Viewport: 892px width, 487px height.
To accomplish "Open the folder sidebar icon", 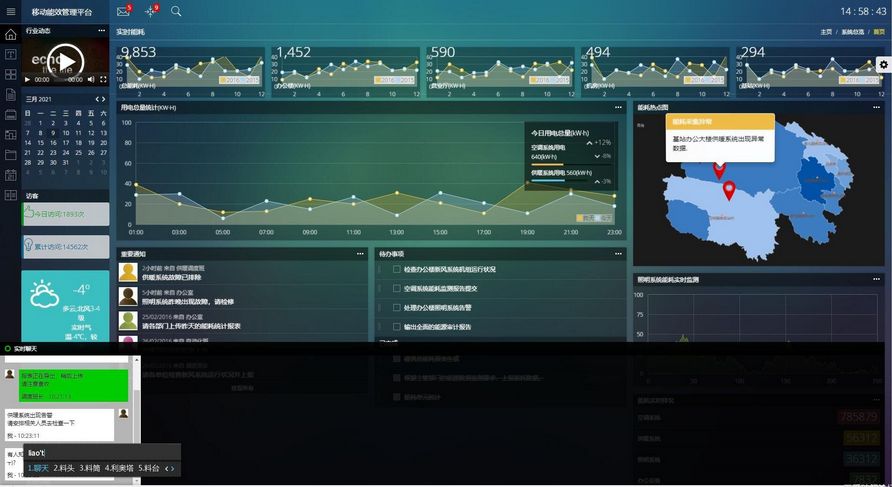I will coord(10,155).
